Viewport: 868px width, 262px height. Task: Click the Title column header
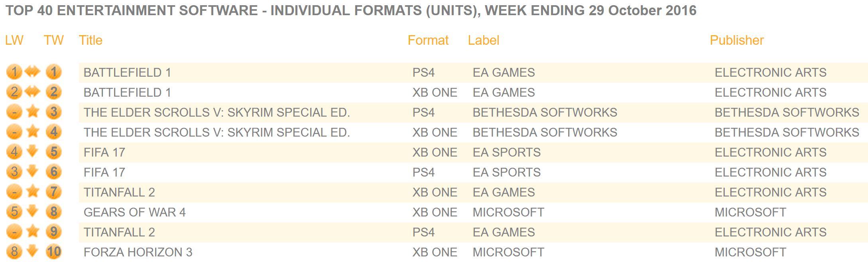[91, 40]
